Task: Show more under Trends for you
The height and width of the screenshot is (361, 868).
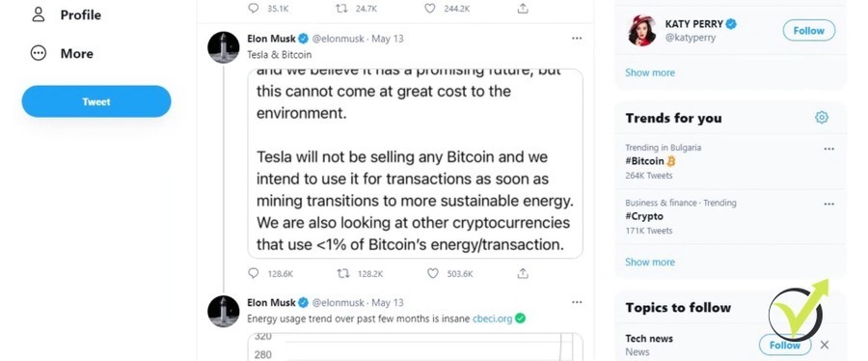Action: [x=650, y=262]
